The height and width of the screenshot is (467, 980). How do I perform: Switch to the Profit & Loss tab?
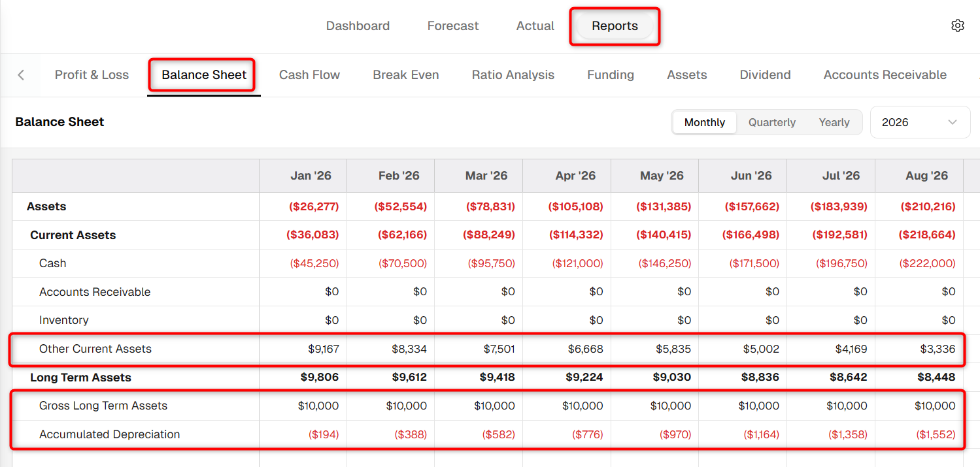pos(92,74)
